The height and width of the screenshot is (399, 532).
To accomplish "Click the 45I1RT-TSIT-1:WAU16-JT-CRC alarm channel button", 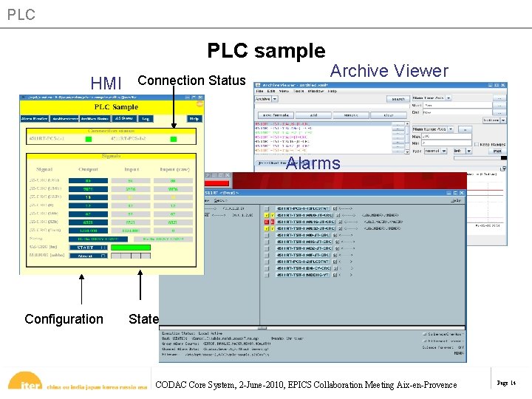I will (x=304, y=222).
